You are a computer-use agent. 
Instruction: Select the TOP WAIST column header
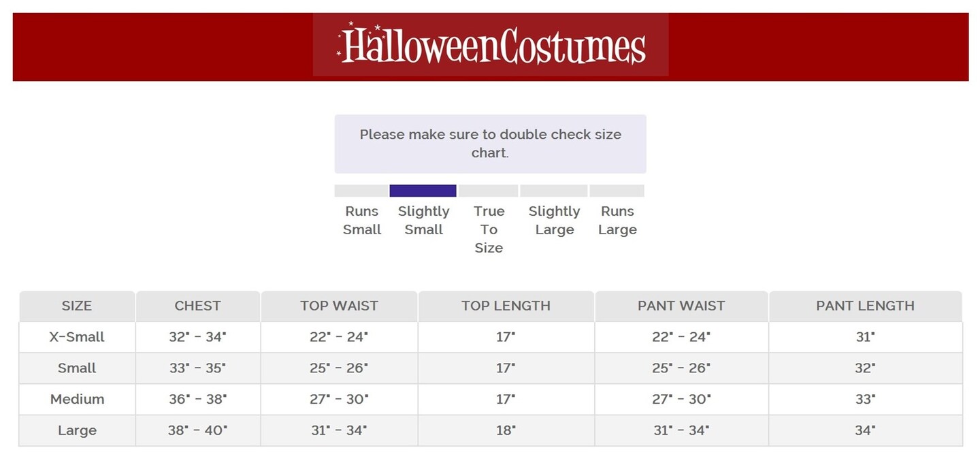[x=339, y=306]
